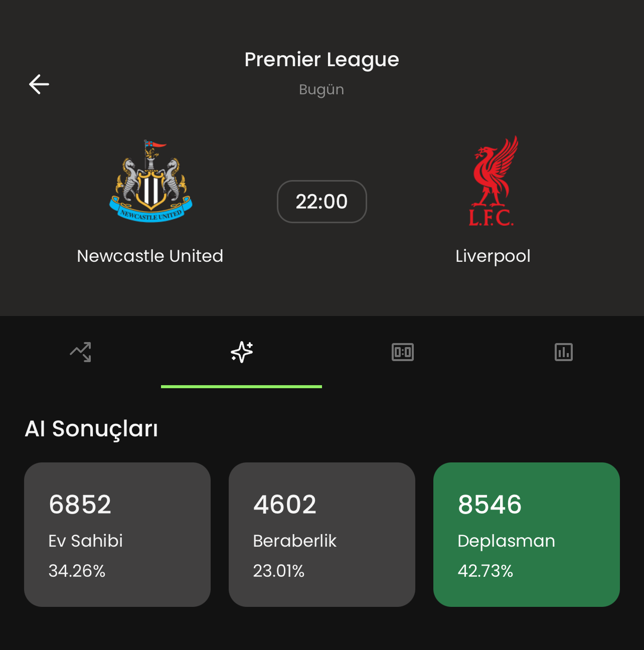Select the AI sparkle tab
This screenshot has width=644, height=650.
tap(242, 352)
